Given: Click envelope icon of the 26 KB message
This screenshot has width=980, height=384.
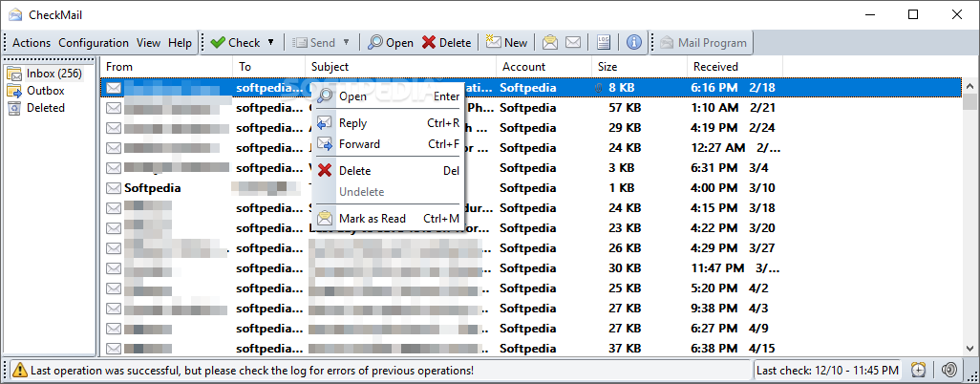Looking at the screenshot, I should 113,248.
